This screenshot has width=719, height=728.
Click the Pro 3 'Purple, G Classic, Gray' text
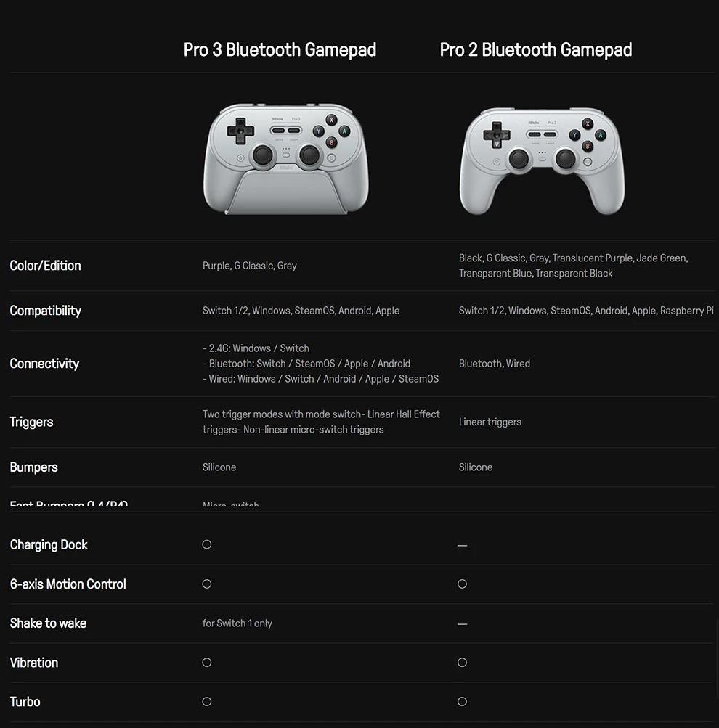point(249,266)
